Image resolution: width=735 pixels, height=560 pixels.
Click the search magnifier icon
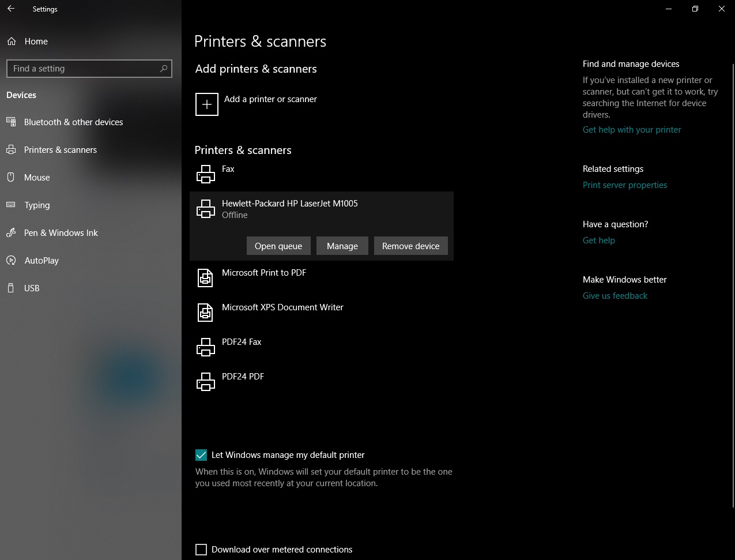164,69
